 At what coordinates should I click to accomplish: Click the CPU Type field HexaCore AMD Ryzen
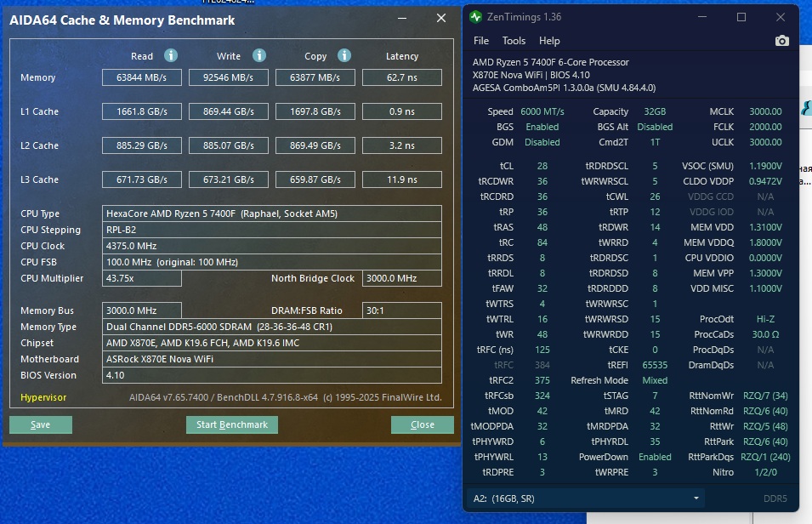272,214
